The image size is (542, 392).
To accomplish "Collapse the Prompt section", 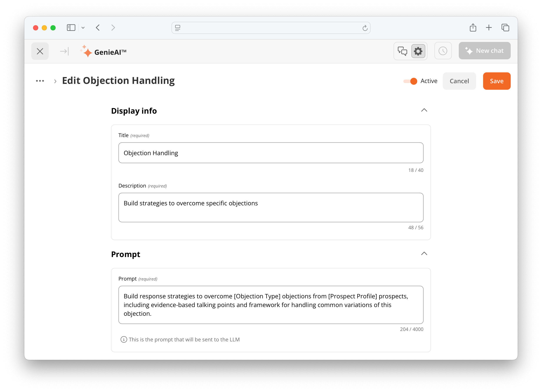I will pos(424,253).
